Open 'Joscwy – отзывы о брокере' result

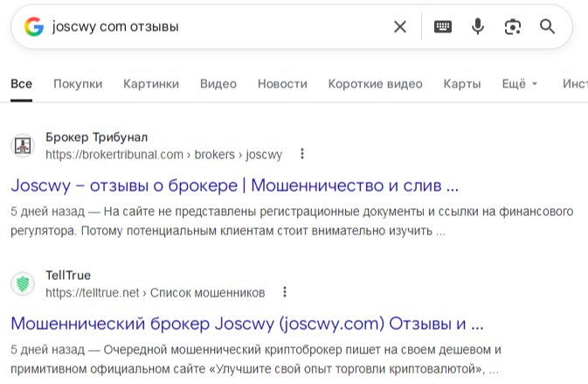(x=234, y=185)
